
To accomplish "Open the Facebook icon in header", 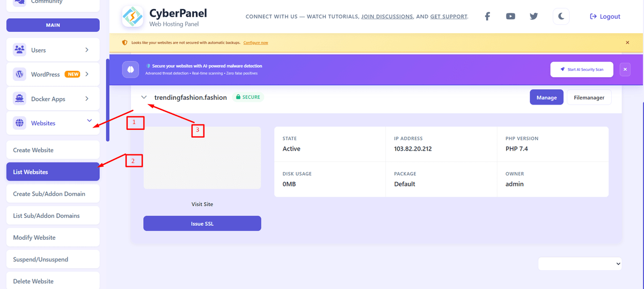I will coord(487,17).
